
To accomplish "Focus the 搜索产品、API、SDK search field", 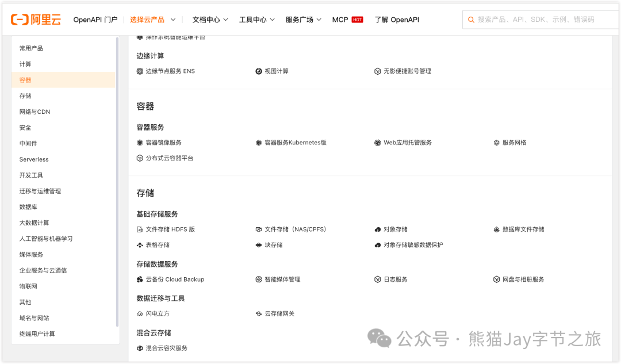I will point(541,20).
